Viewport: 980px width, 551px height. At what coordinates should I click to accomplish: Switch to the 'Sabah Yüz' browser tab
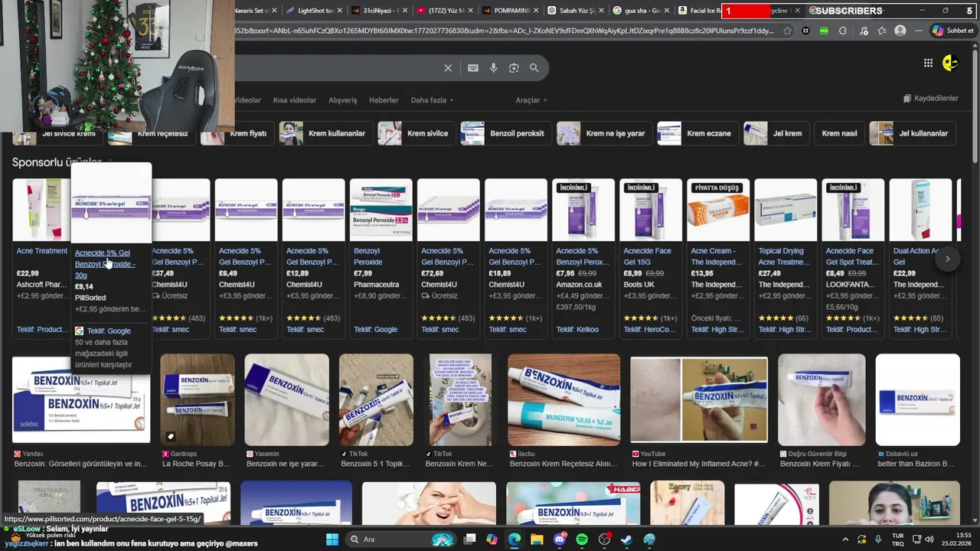click(573, 11)
